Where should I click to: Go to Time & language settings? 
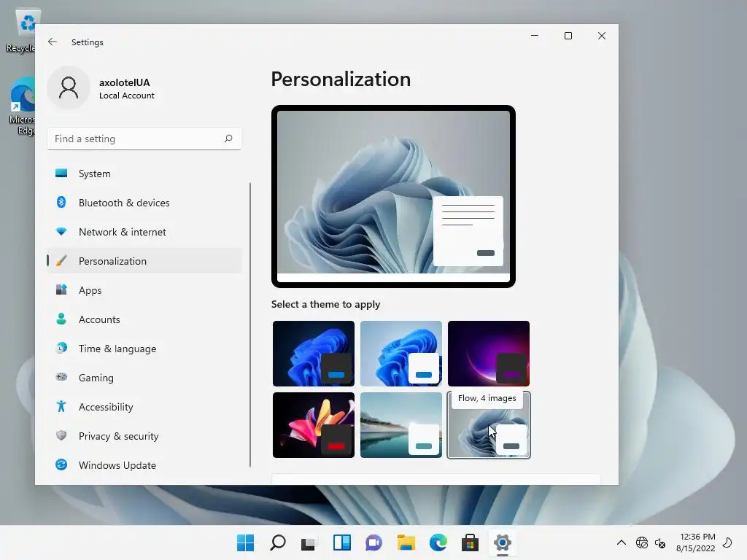point(144,349)
